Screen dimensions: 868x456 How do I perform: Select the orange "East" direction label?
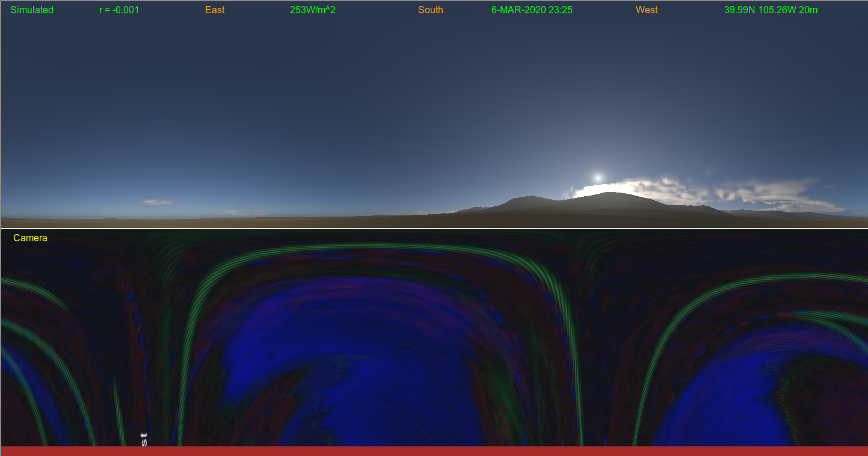click(215, 10)
